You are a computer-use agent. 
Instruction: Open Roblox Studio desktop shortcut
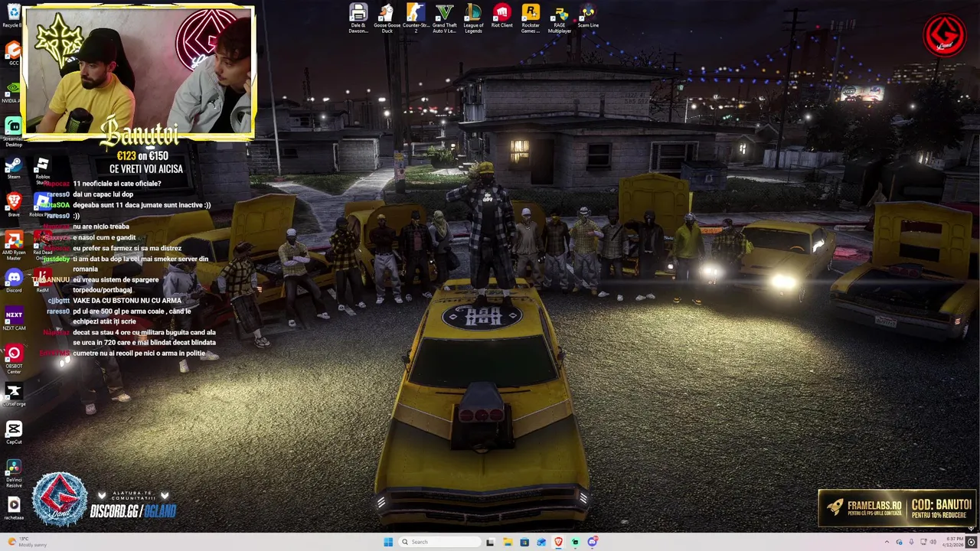point(42,171)
